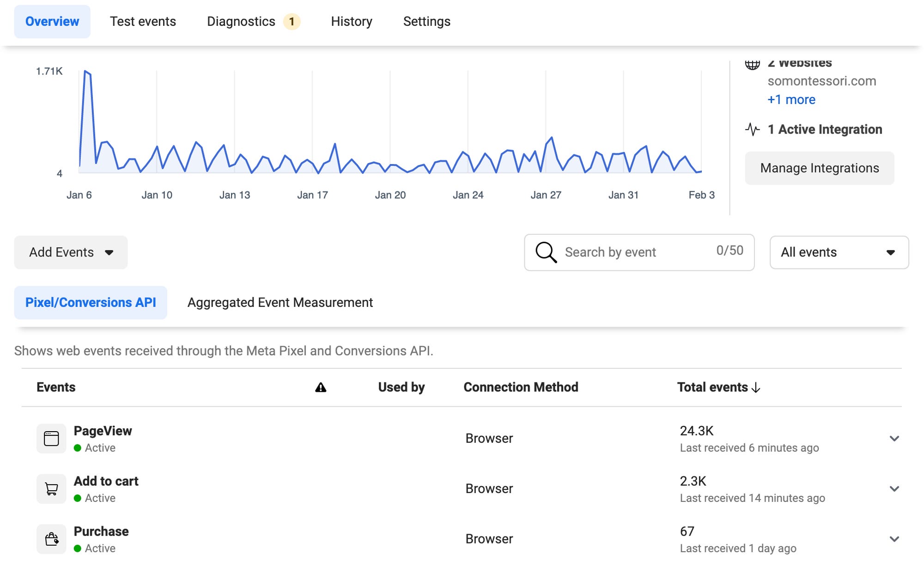Open the Add Events dropdown menu
The image size is (924, 567).
point(71,252)
